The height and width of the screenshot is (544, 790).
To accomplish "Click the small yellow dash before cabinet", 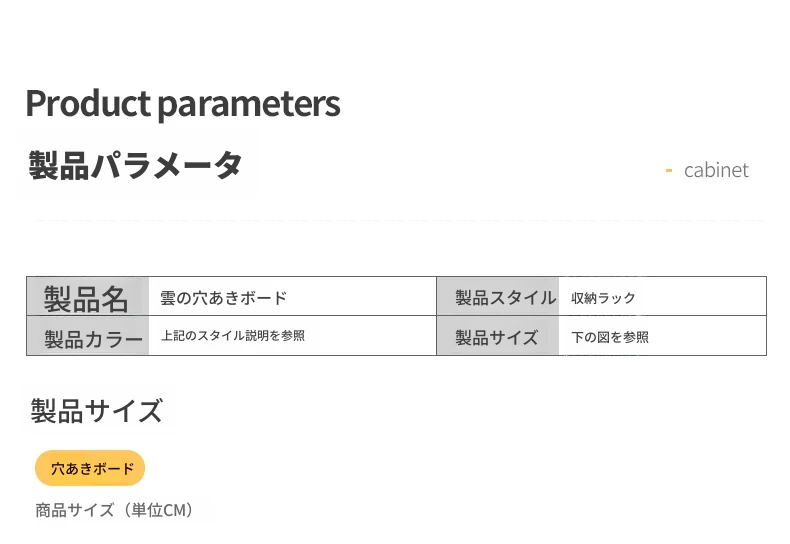I will (x=669, y=171).
